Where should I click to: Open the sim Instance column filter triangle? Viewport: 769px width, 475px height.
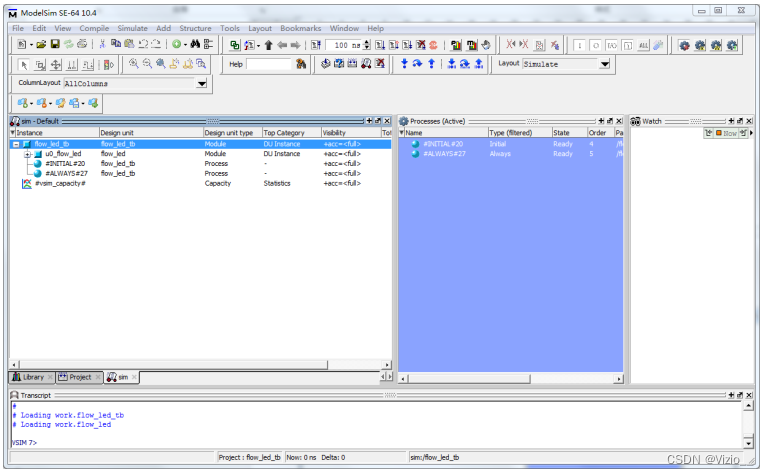click(13, 133)
